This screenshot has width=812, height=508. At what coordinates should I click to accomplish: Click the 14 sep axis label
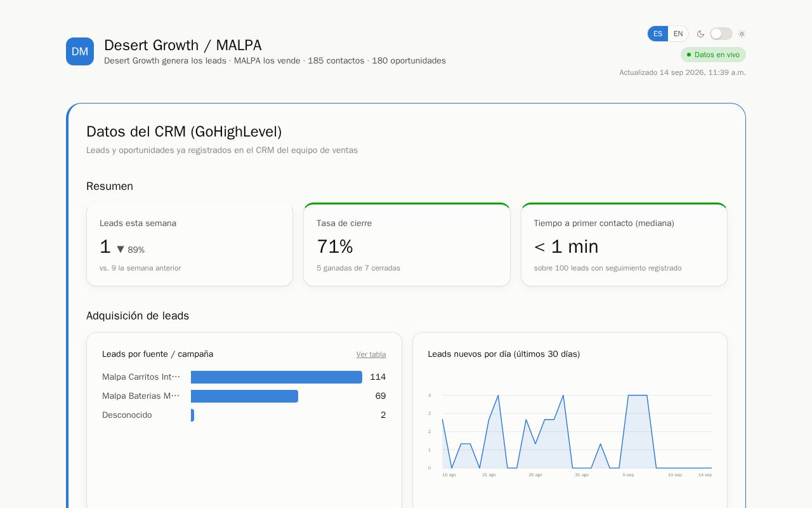point(705,475)
